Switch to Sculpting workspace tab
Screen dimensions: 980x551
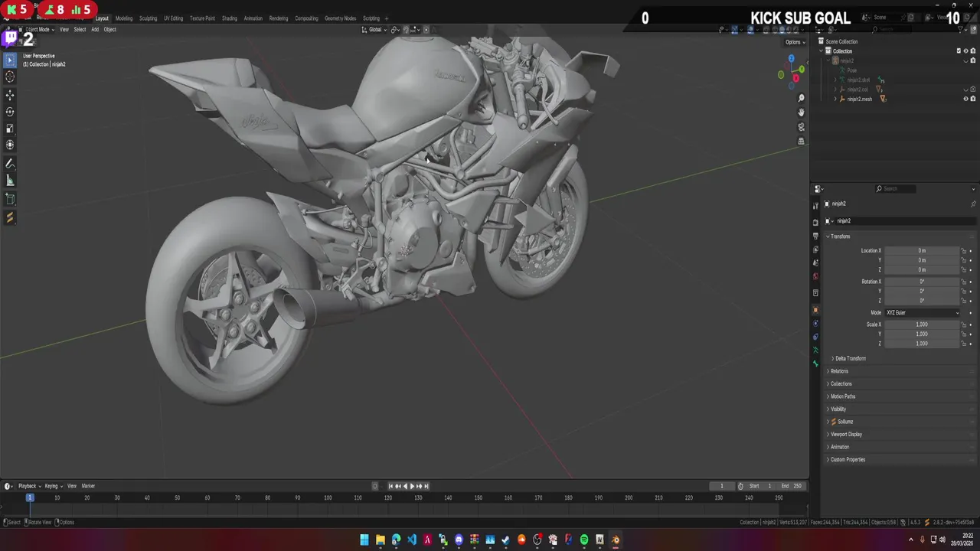148,18
